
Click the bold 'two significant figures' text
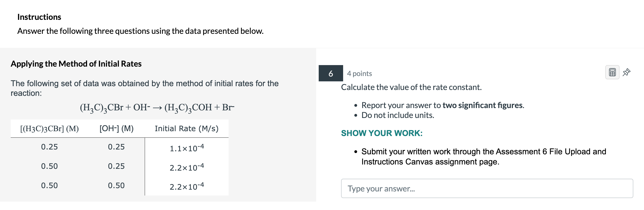[483, 105]
